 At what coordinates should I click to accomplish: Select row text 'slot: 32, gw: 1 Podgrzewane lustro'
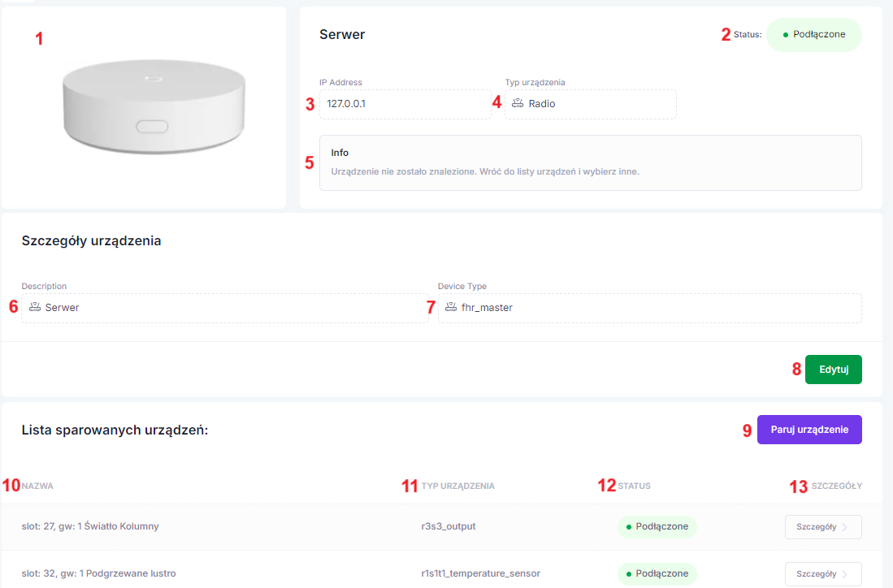(x=98, y=573)
